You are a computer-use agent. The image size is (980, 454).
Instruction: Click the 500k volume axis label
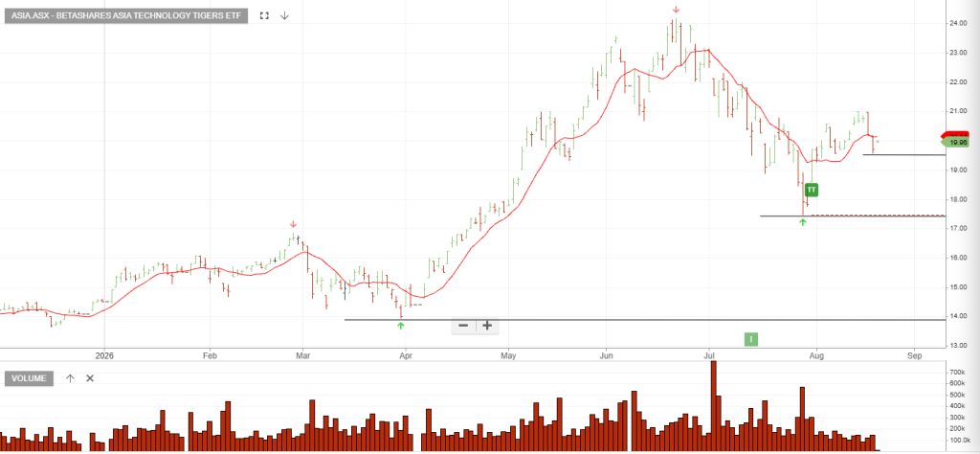959,395
